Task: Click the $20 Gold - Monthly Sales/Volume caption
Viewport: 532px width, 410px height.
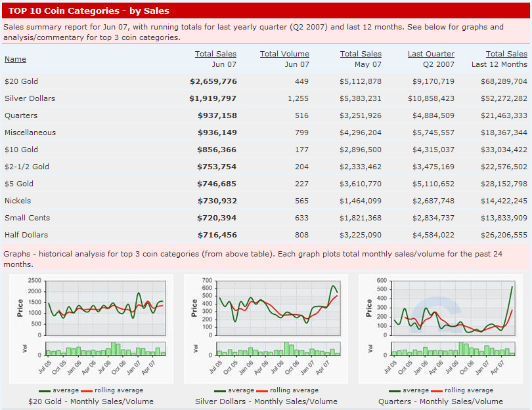Action: tap(91, 401)
